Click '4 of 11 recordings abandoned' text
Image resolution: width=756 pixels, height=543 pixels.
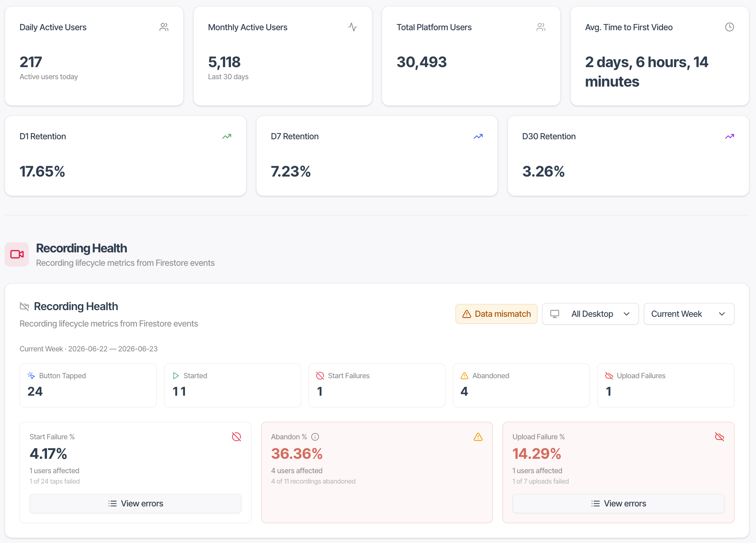coord(313,481)
